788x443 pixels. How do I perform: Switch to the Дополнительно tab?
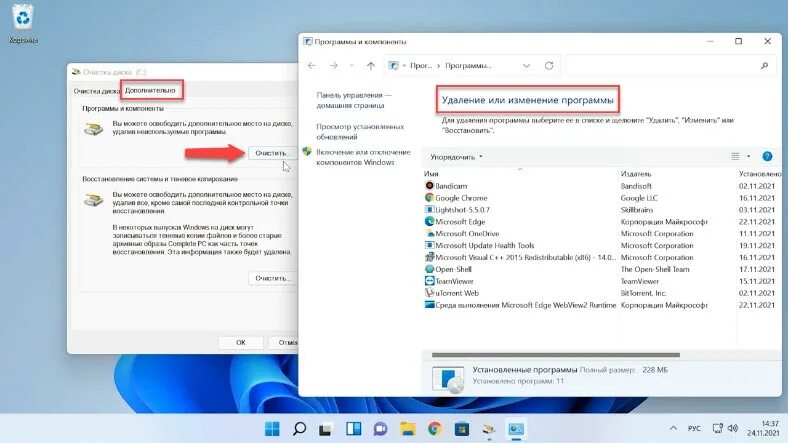point(150,90)
